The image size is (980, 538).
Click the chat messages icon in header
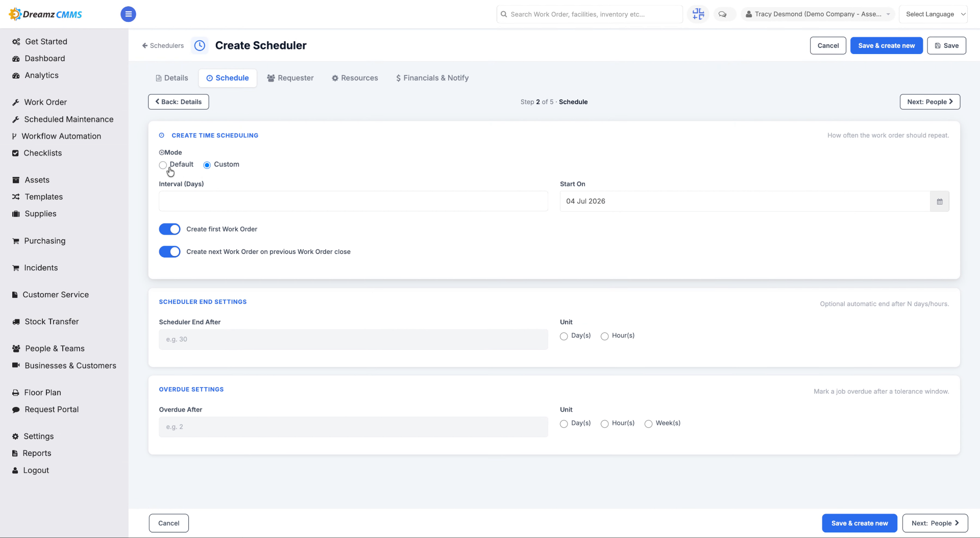[722, 14]
